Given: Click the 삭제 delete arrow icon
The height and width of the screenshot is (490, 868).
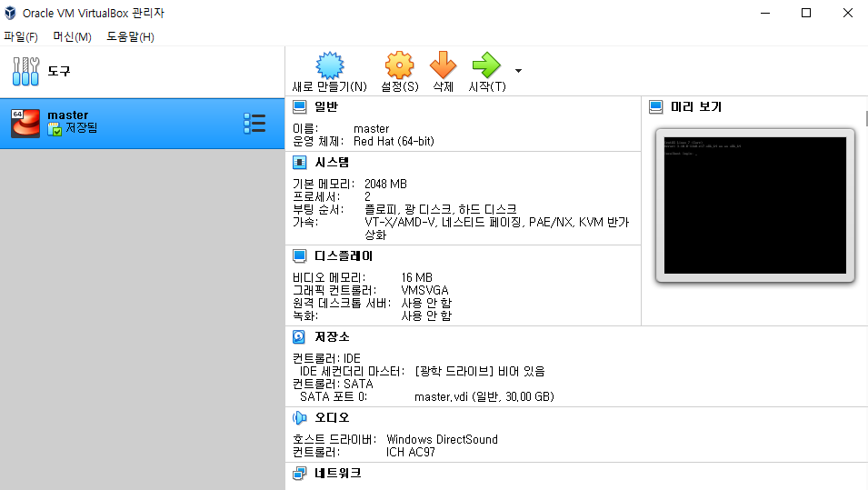Looking at the screenshot, I should click(x=443, y=65).
